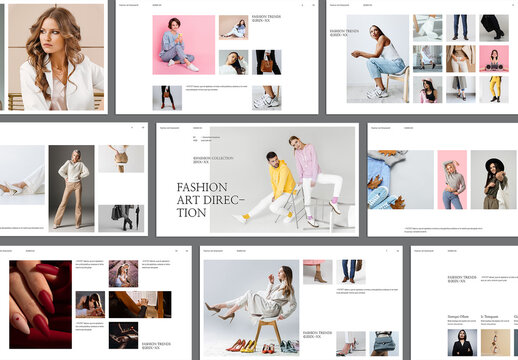The height and width of the screenshot is (360, 518).
Task: Select the woman reclining on chair with shoes photo
Action: pos(251,308)
